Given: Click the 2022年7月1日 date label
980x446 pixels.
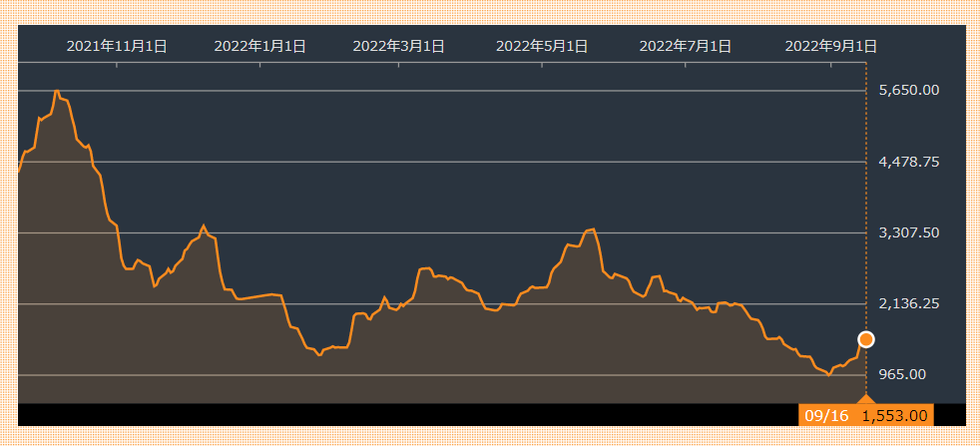Looking at the screenshot, I should (x=686, y=46).
